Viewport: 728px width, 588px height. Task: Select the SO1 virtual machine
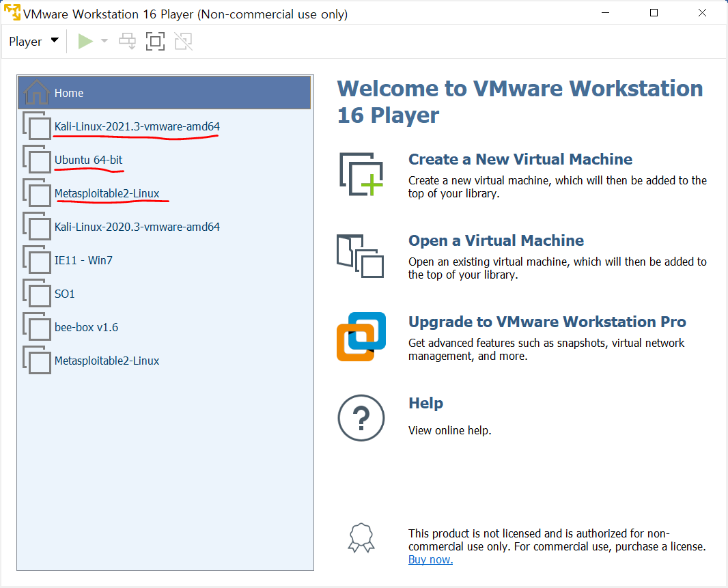pos(164,294)
